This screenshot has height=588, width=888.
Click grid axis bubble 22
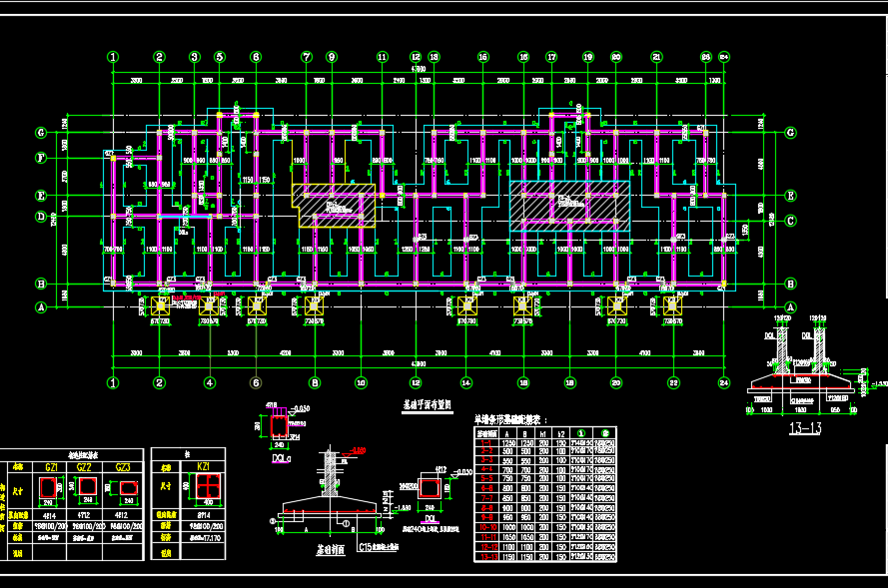673,383
